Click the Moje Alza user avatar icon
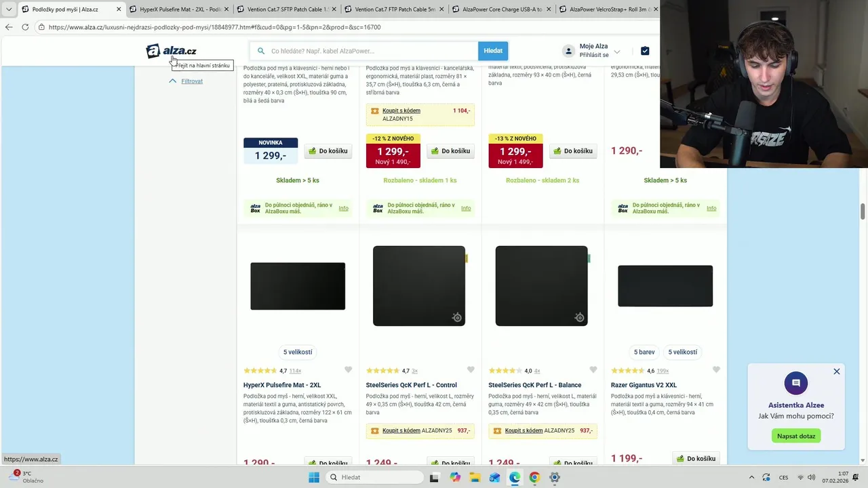Image resolution: width=868 pixels, height=488 pixels. 568,51
